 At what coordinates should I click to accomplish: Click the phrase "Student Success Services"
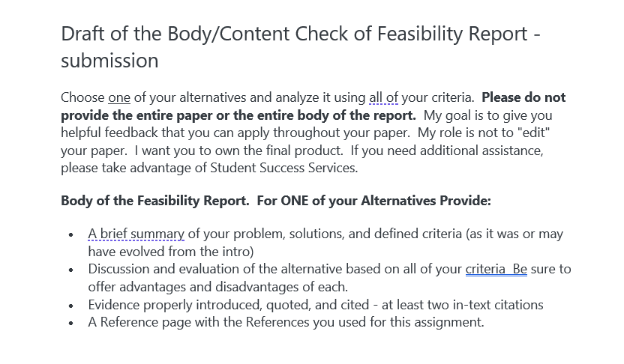coord(283,168)
